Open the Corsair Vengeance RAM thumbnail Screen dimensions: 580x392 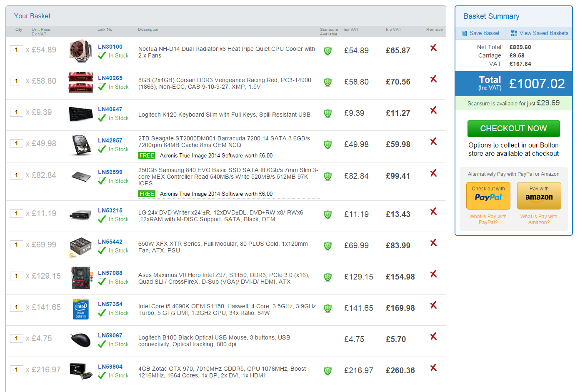[81, 82]
